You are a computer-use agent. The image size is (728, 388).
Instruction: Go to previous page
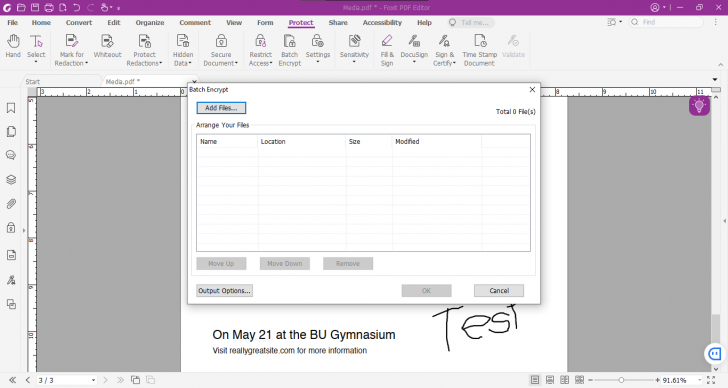(28, 380)
